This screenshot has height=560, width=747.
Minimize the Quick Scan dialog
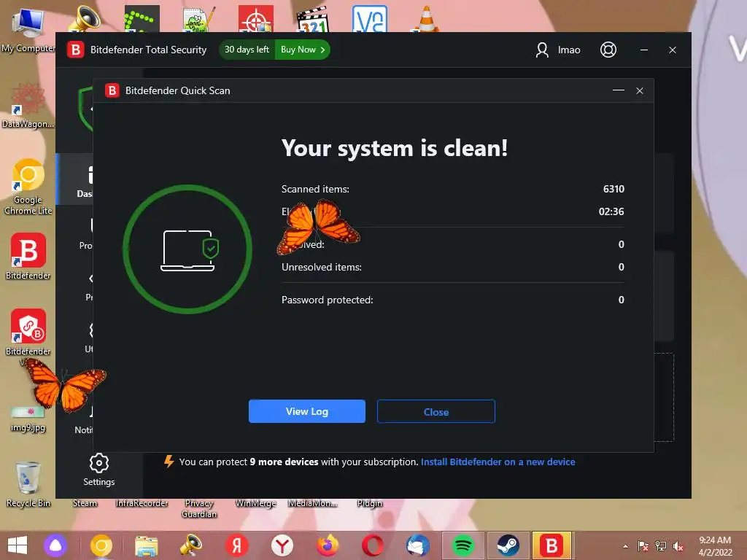[x=619, y=90]
